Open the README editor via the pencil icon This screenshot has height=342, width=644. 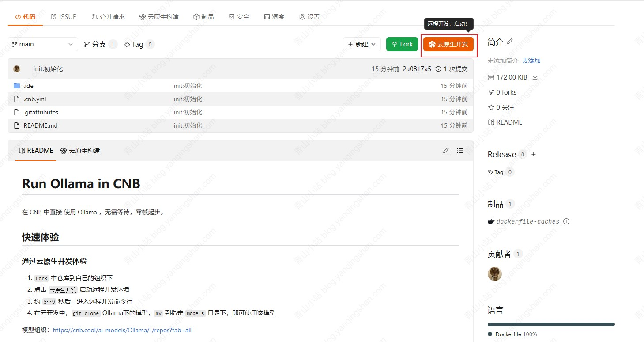pyautogui.click(x=446, y=151)
